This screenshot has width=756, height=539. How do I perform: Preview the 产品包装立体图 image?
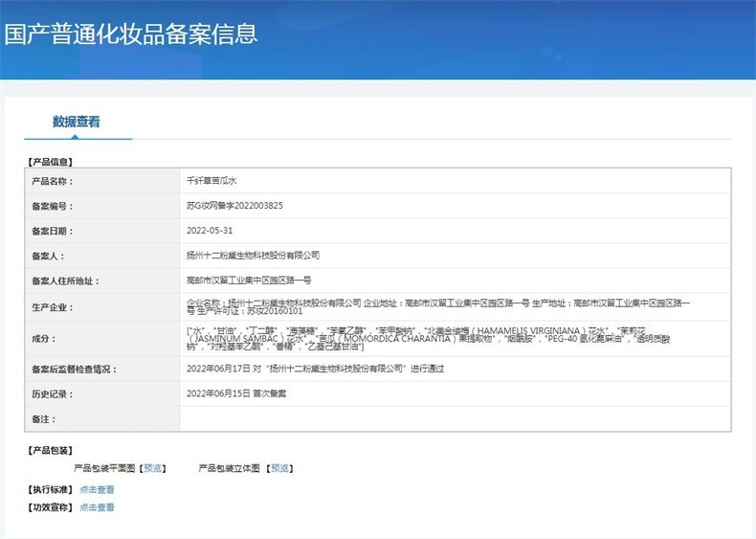[279, 468]
